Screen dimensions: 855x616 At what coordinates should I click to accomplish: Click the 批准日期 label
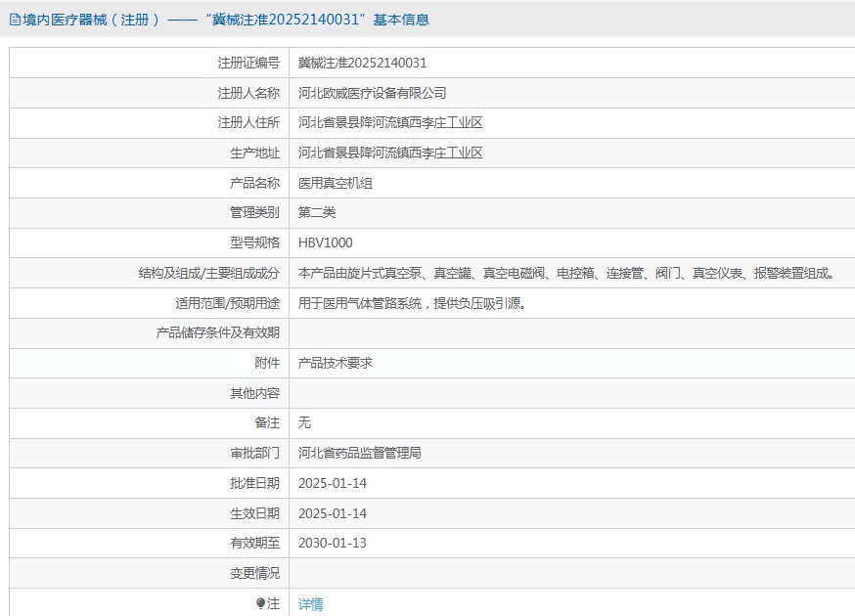click(254, 483)
